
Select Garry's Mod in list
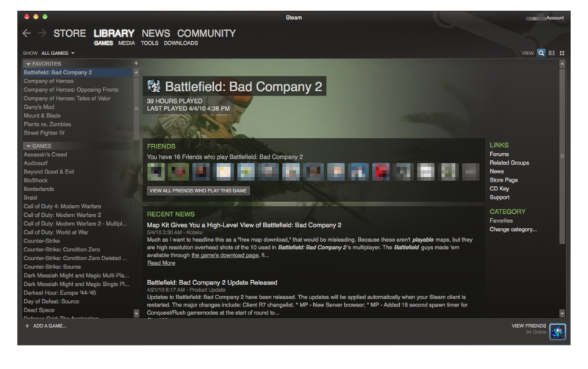point(78,107)
